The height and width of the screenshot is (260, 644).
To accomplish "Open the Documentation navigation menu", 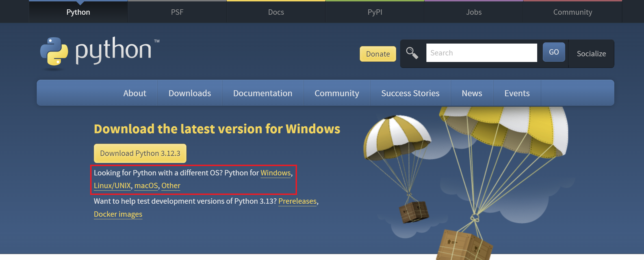I will click(263, 93).
